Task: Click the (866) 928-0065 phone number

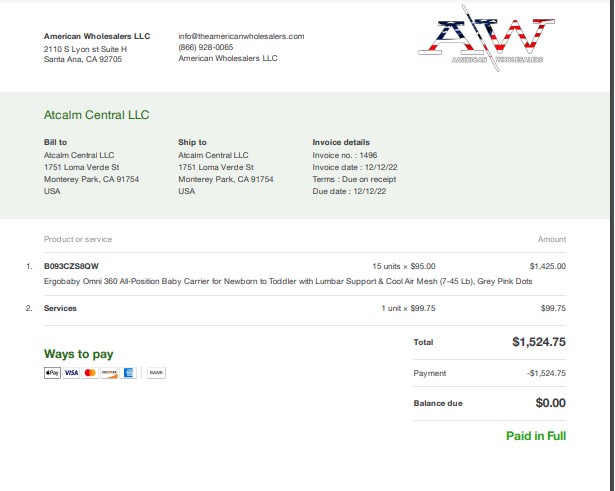Action: tap(206, 47)
